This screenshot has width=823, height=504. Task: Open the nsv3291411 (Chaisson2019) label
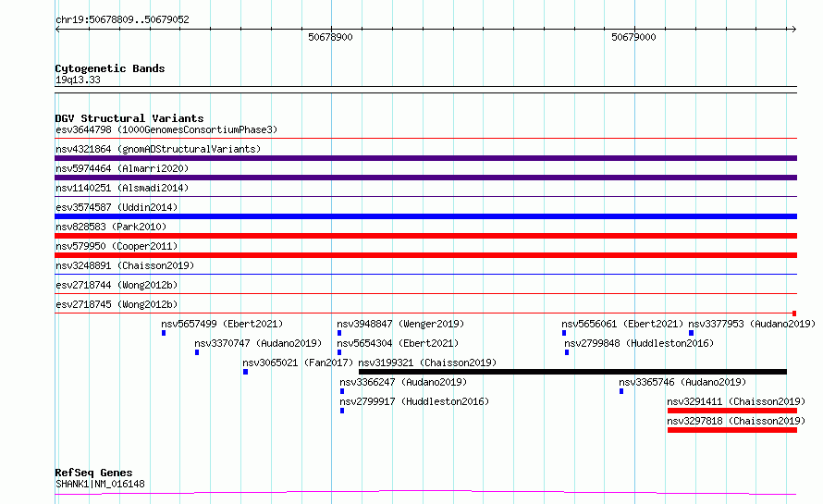[736, 401]
